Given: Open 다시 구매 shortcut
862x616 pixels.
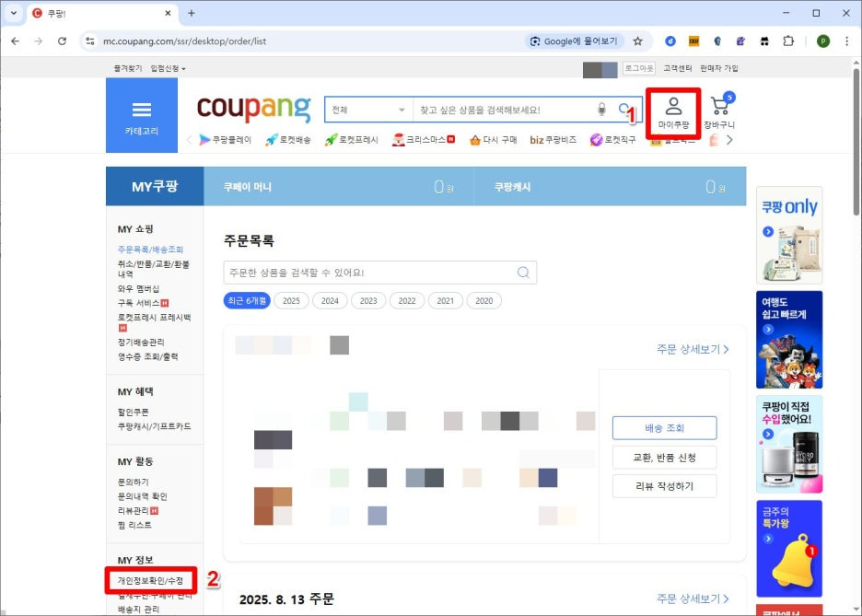Looking at the screenshot, I should coord(493,140).
